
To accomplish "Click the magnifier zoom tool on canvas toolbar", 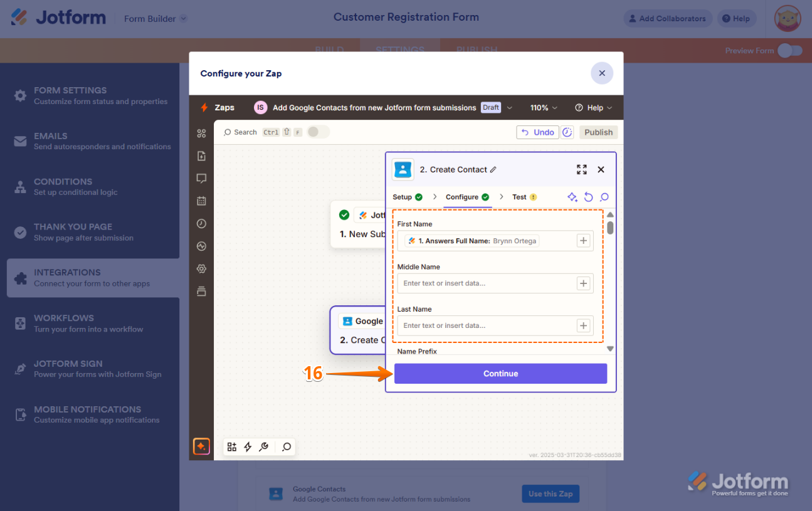I will coord(287,446).
